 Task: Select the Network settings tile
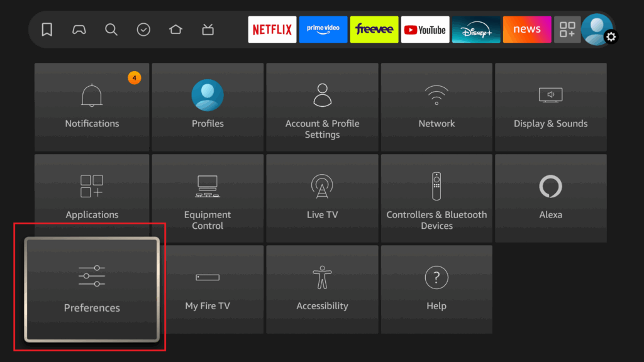click(x=436, y=107)
